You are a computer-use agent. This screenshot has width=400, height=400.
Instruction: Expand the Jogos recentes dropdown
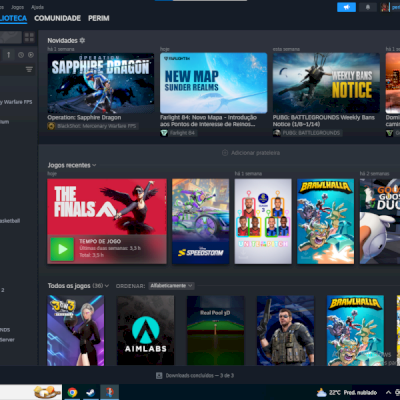click(94, 165)
